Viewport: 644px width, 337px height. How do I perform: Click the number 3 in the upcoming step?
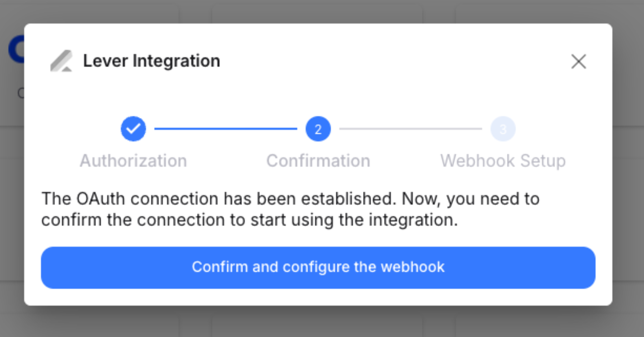click(503, 129)
